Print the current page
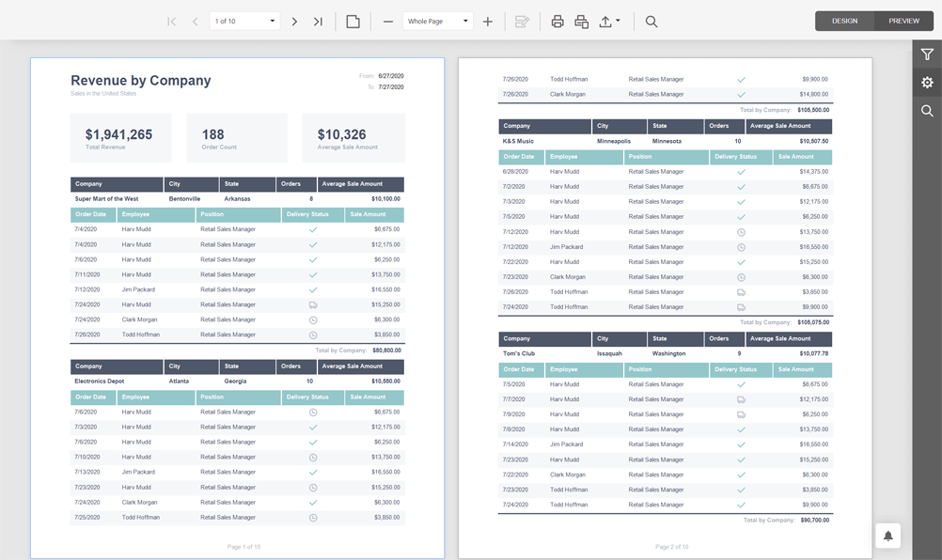 (x=582, y=22)
